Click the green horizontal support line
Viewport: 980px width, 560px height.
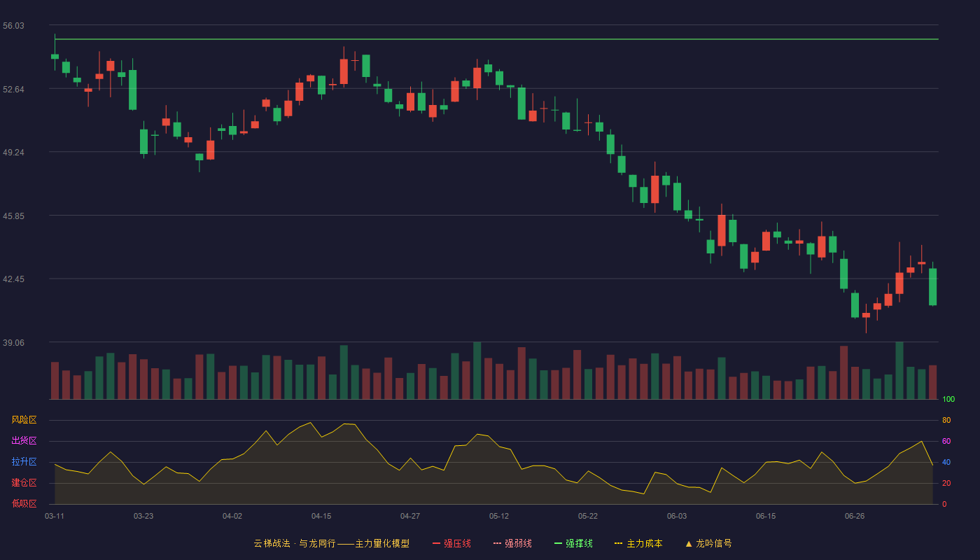click(496, 39)
